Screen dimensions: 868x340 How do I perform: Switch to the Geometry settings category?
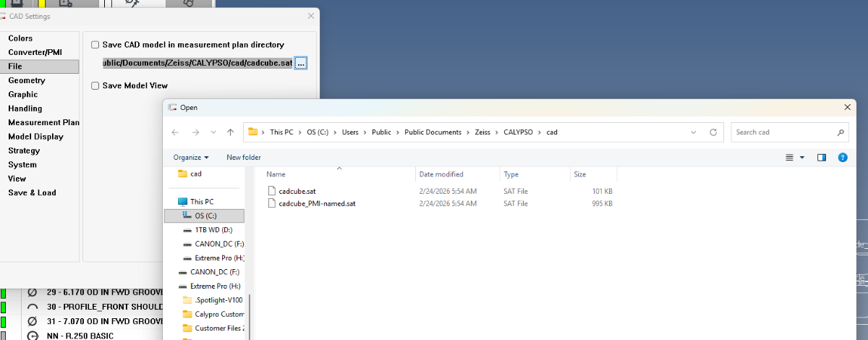tap(27, 80)
